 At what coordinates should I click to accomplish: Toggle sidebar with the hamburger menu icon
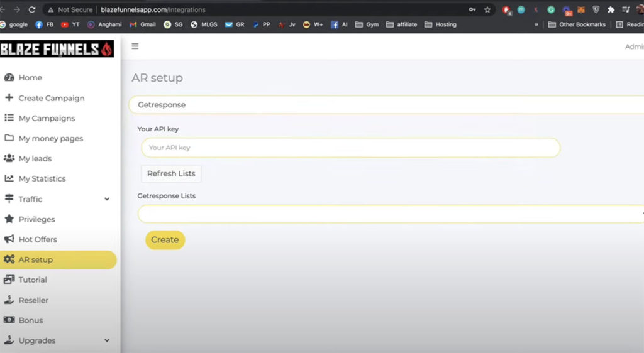pyautogui.click(x=135, y=46)
